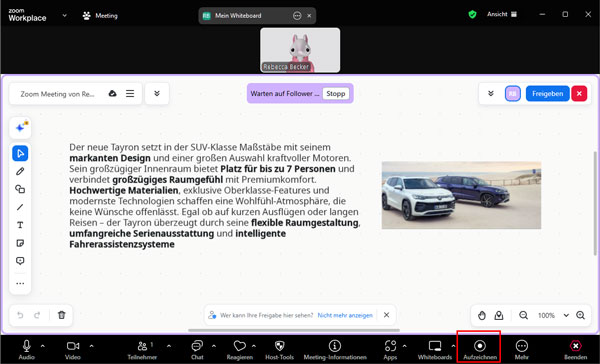Click Rebecca Becker's video thumbnail

[x=300, y=50]
